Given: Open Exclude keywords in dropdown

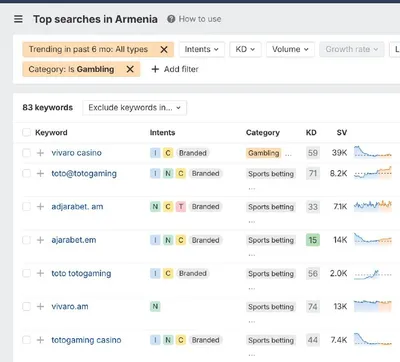Looking at the screenshot, I should coord(134,108).
